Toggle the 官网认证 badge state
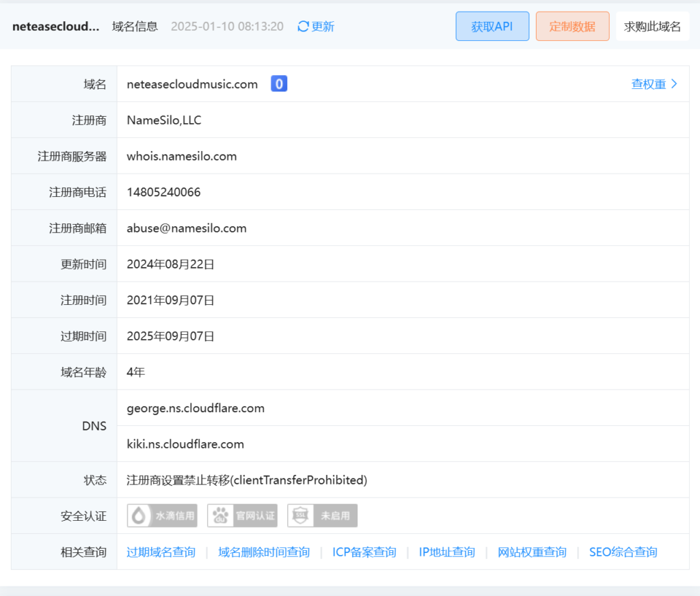 click(x=242, y=515)
